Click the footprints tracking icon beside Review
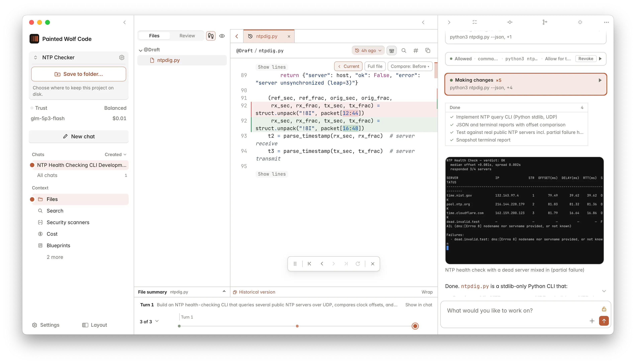Viewport: 636px width, 364px height. click(211, 36)
